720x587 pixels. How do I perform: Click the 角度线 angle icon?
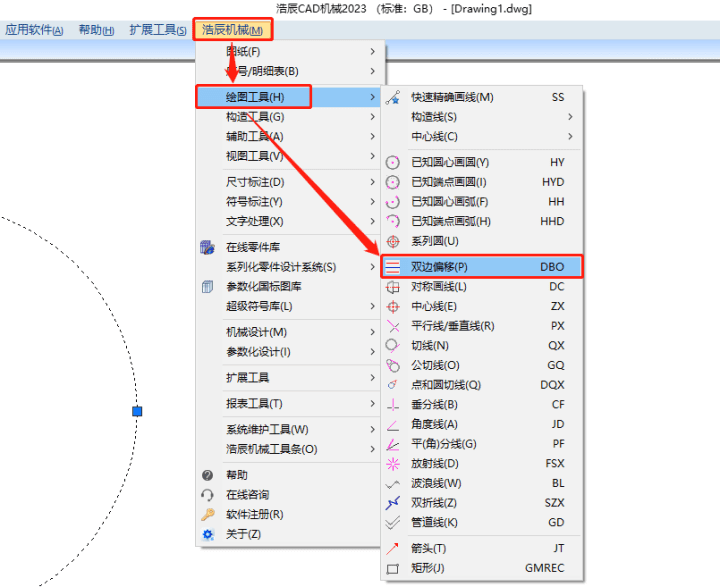[x=393, y=424]
